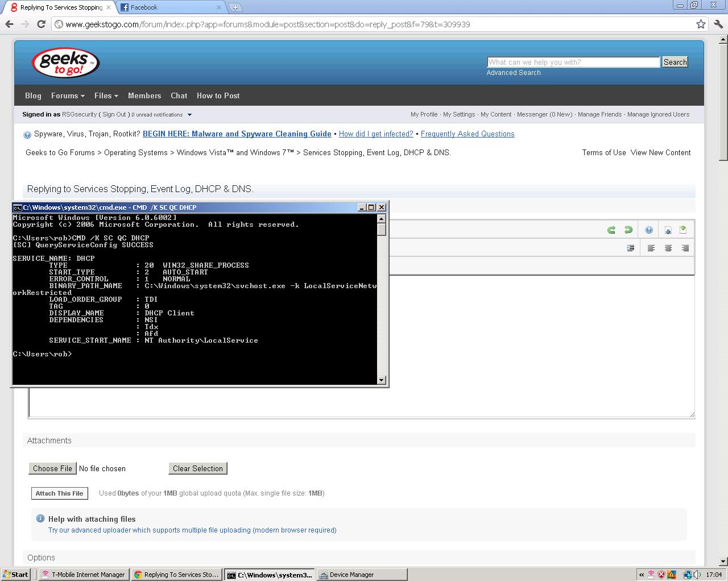Click the volume speaker tray icon
Image resolution: width=728 pixels, height=582 pixels.
[x=697, y=575]
